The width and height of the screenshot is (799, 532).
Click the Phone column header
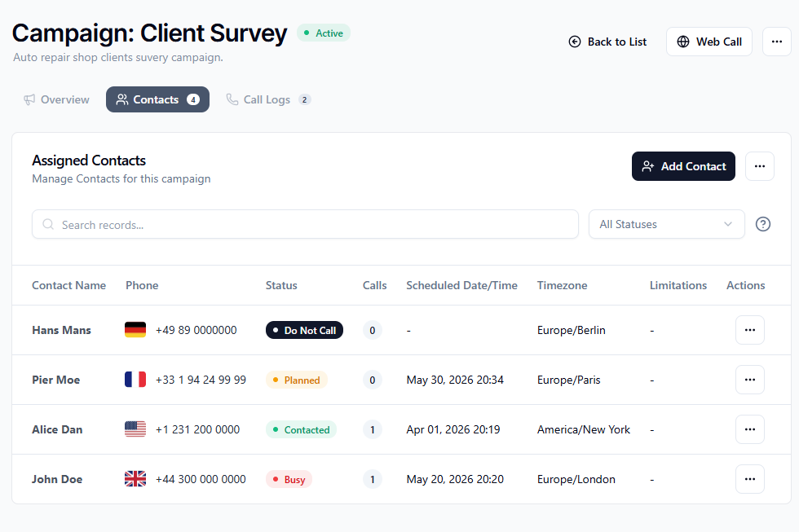142,286
